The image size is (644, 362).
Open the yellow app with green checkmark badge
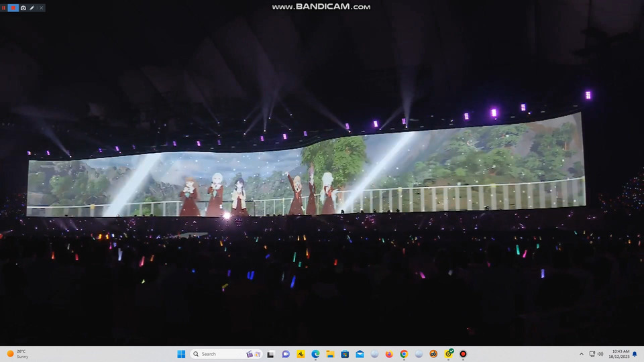pos(449,353)
